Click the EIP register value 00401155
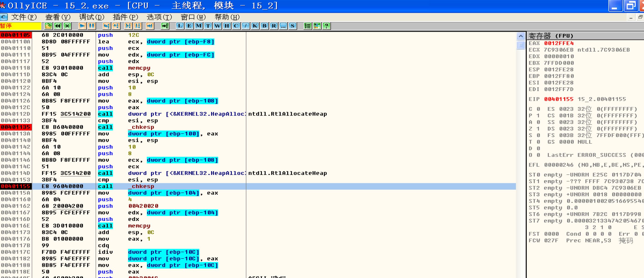The width and height of the screenshot is (644, 278). 559,99
